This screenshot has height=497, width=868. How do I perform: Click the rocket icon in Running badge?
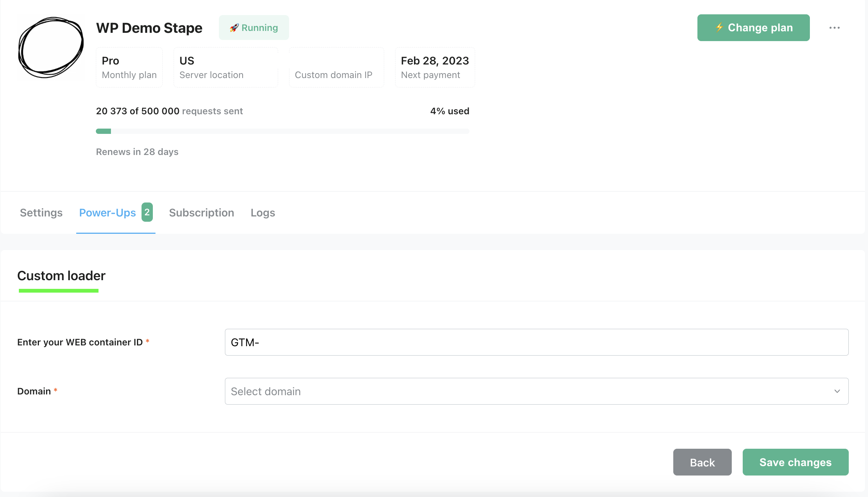click(235, 27)
